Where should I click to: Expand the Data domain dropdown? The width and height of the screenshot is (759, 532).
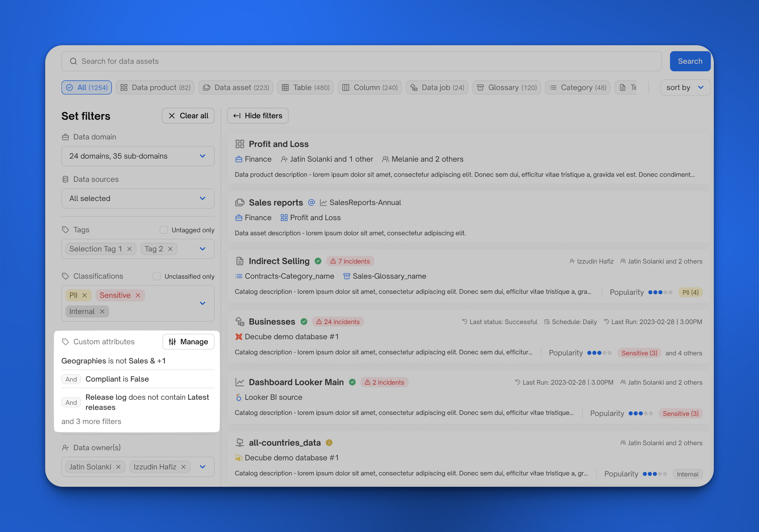pyautogui.click(x=138, y=156)
